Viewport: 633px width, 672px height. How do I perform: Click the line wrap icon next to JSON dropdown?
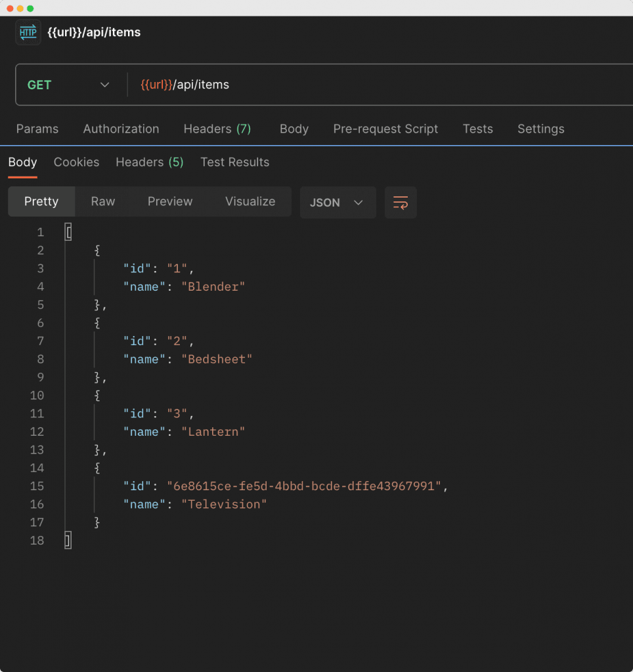tap(401, 202)
